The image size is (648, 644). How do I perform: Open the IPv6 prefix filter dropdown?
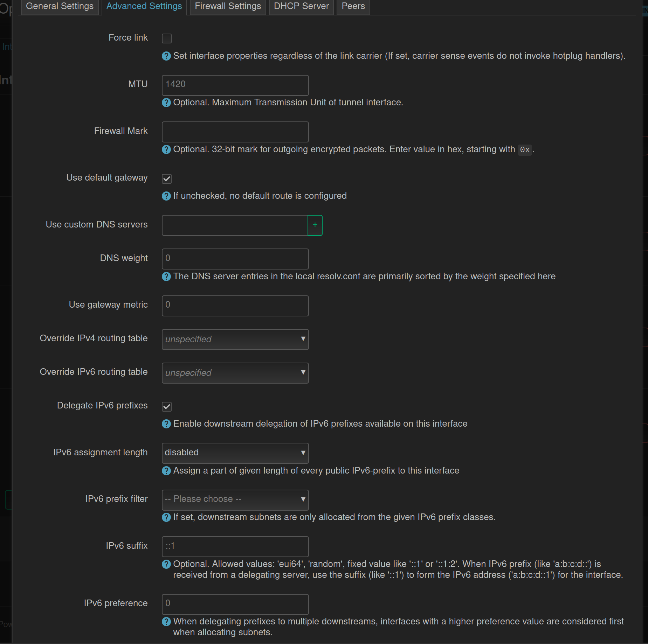(235, 499)
